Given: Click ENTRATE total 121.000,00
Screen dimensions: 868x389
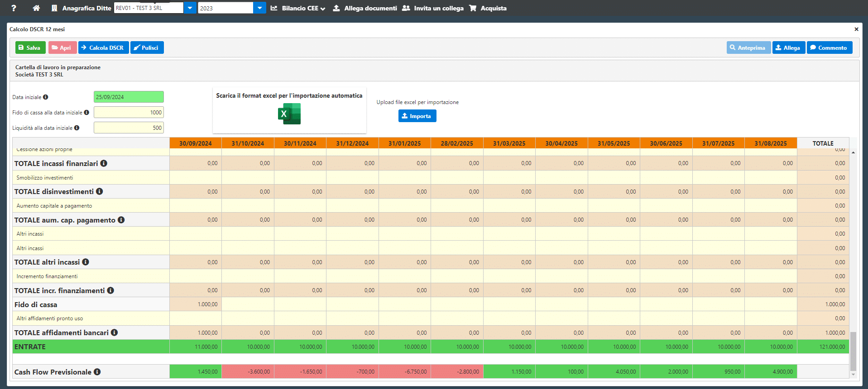Looking at the screenshot, I should point(823,346).
